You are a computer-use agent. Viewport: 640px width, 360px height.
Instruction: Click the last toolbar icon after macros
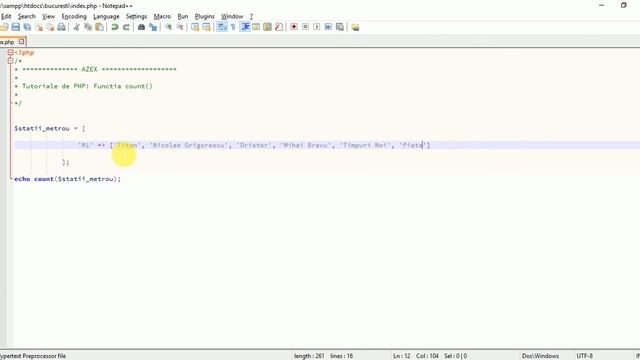pos(355,27)
